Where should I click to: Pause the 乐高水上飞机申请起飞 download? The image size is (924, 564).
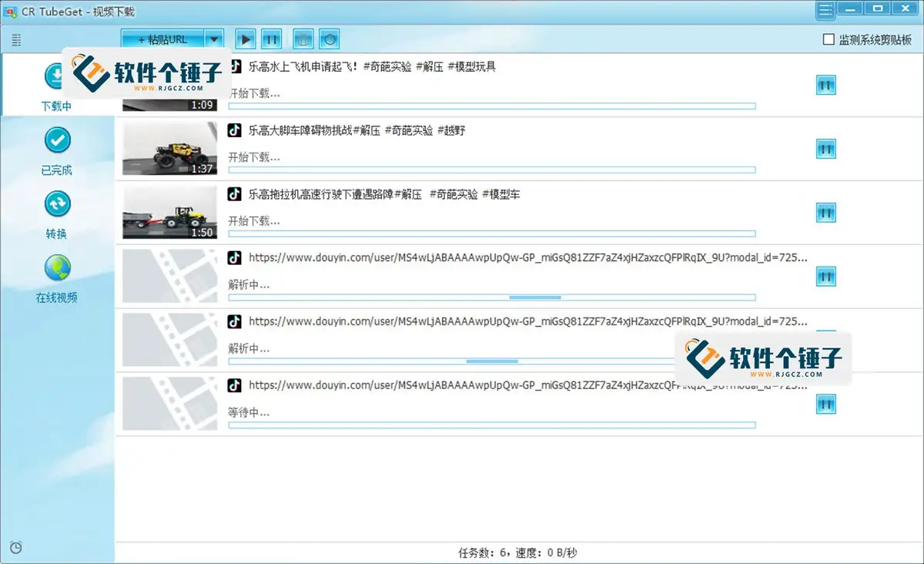[x=826, y=86]
